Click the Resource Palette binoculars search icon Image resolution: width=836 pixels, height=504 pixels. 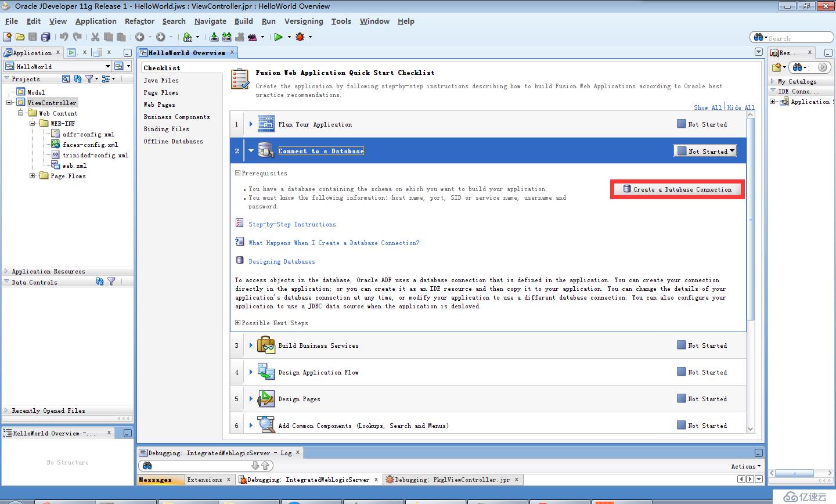[x=798, y=67]
